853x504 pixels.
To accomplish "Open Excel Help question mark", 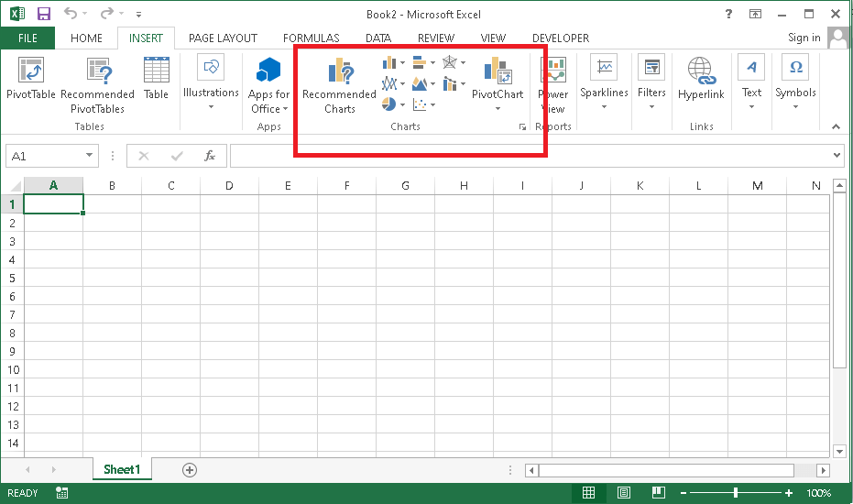I will pos(728,14).
